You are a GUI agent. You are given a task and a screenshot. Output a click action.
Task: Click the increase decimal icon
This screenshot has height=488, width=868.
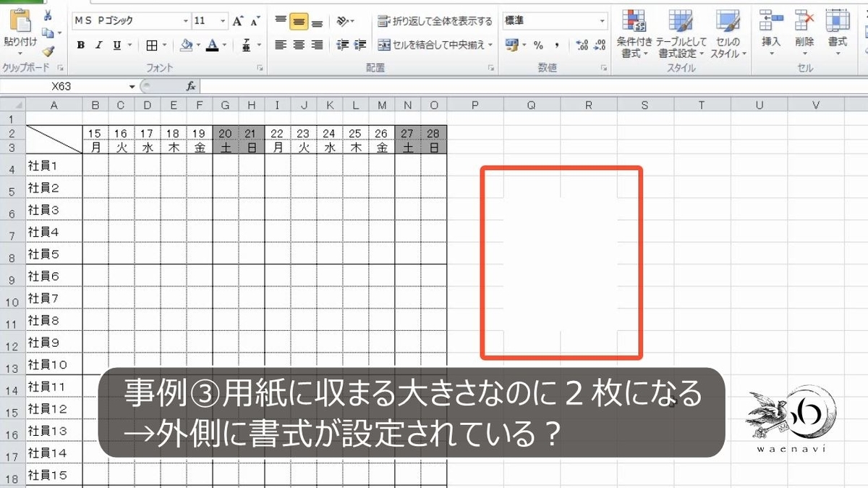(583, 45)
